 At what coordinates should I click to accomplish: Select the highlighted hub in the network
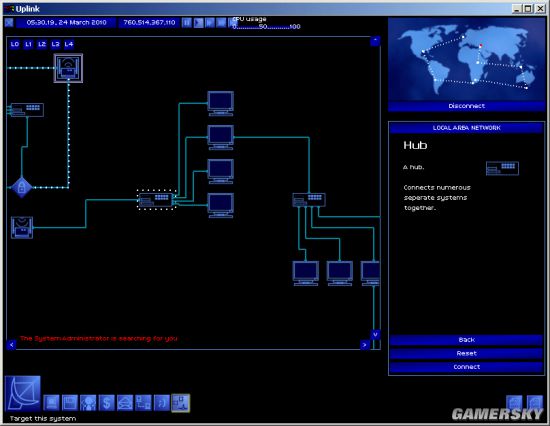(156, 200)
